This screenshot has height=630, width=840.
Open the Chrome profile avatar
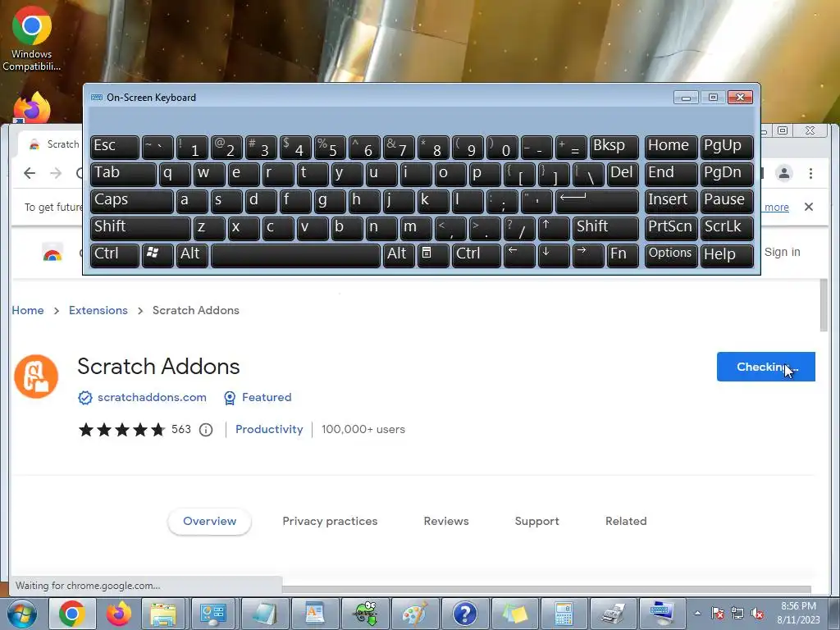[x=784, y=174]
